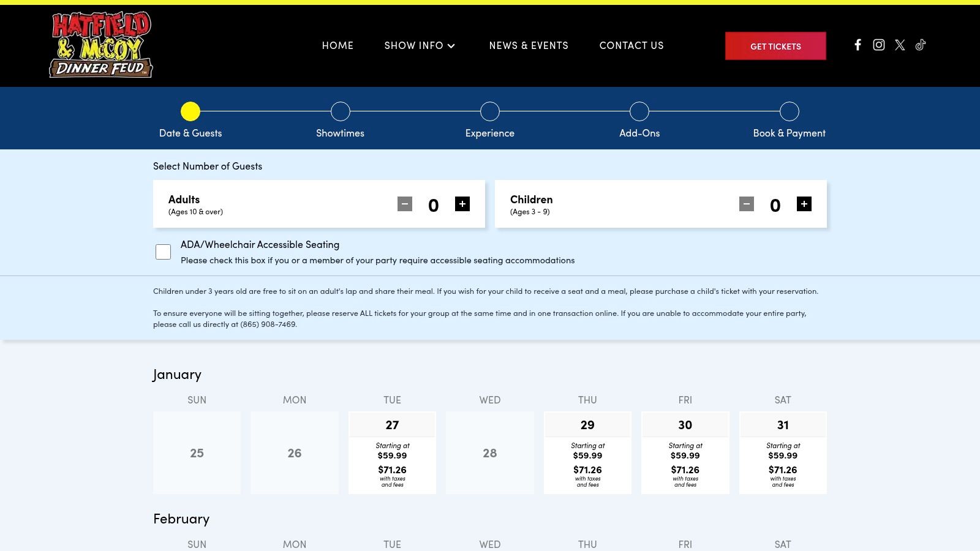
Task: Increase the Adults guest count
Action: tap(462, 204)
